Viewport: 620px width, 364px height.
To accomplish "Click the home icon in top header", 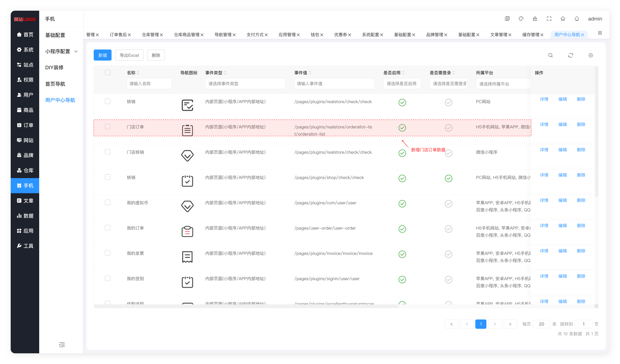I will (x=563, y=19).
